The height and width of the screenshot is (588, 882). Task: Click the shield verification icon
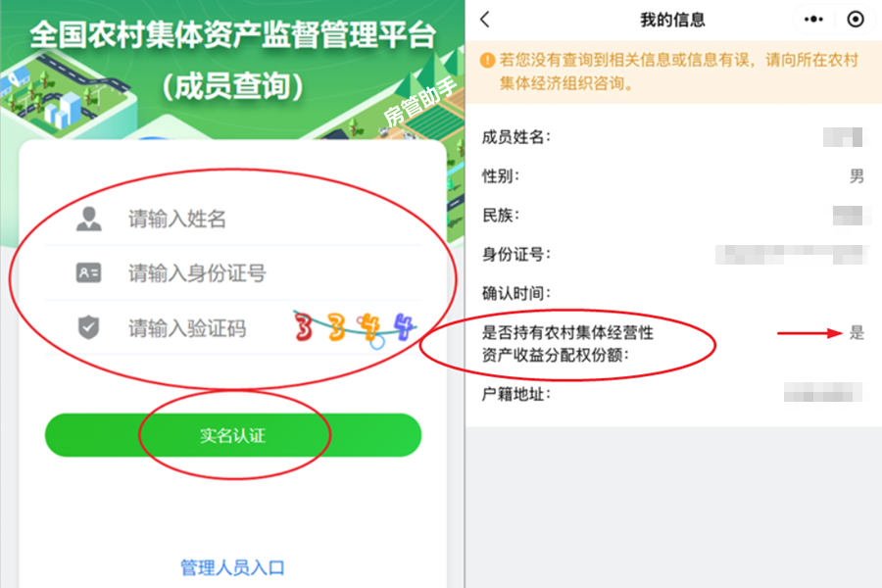pos(89,327)
